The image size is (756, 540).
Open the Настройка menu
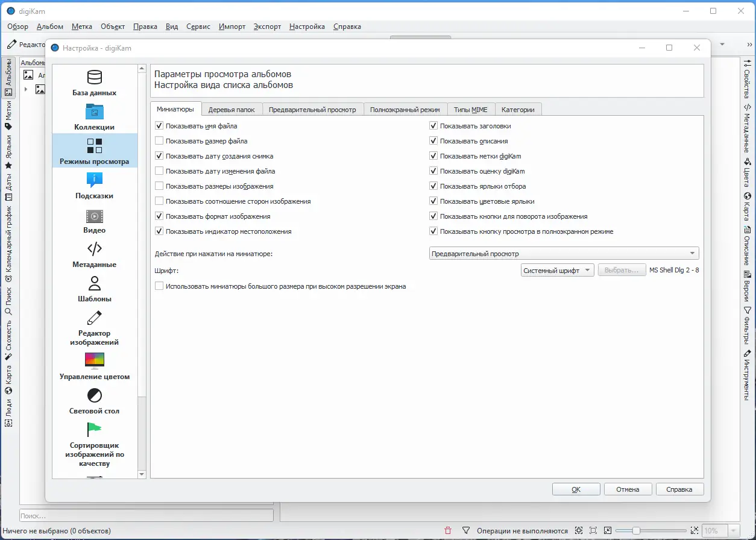point(307,27)
